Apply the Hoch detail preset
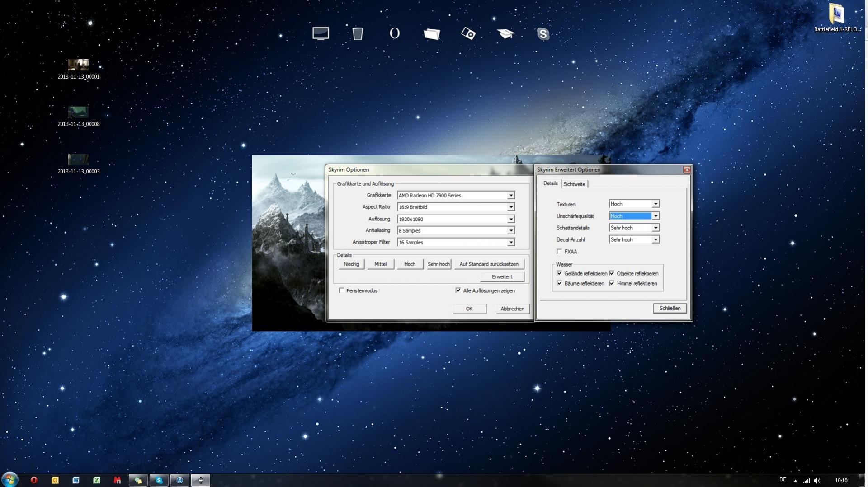This screenshot has height=487, width=868. pos(410,264)
